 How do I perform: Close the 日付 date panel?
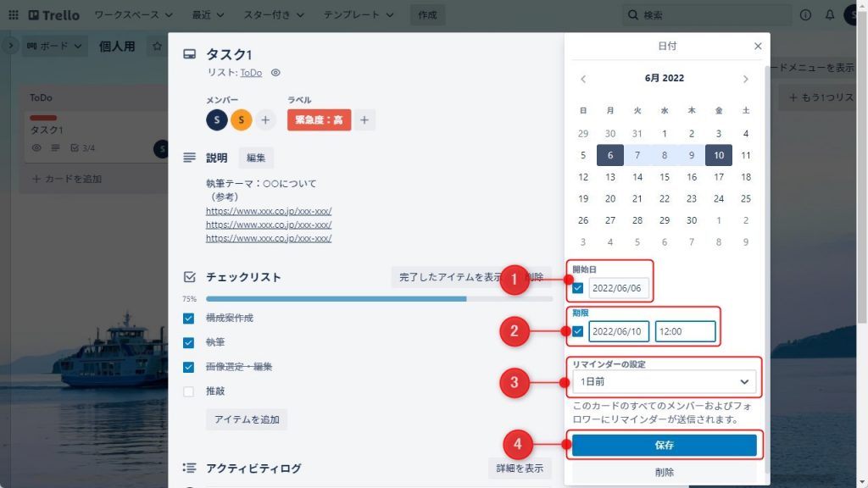(x=758, y=46)
